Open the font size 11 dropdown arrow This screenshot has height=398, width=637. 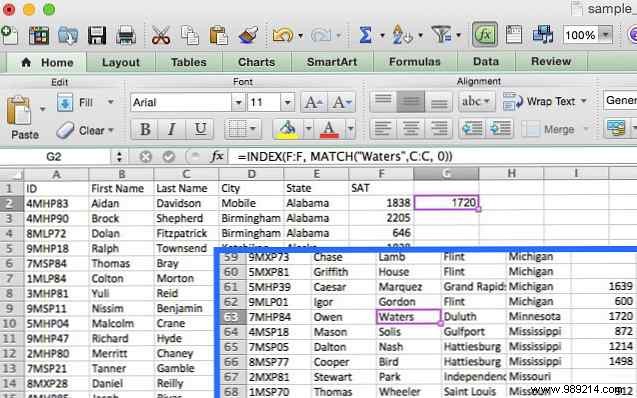pyautogui.click(x=287, y=103)
